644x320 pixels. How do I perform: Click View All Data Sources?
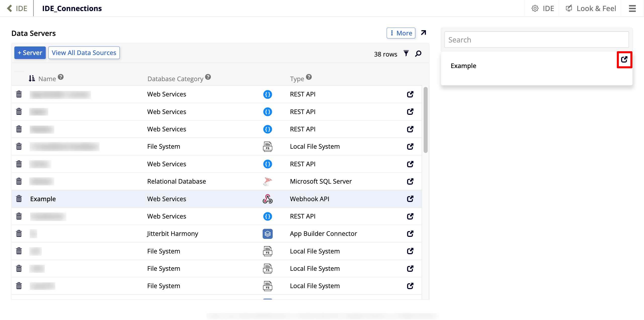84,53
